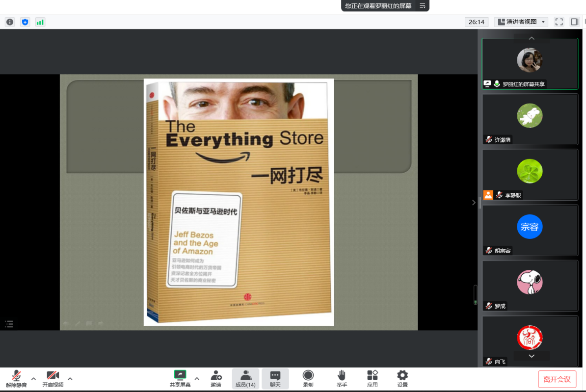Click the screen-share indicator icon on 罗丽红 tile
The image size is (586, 392).
487,84
